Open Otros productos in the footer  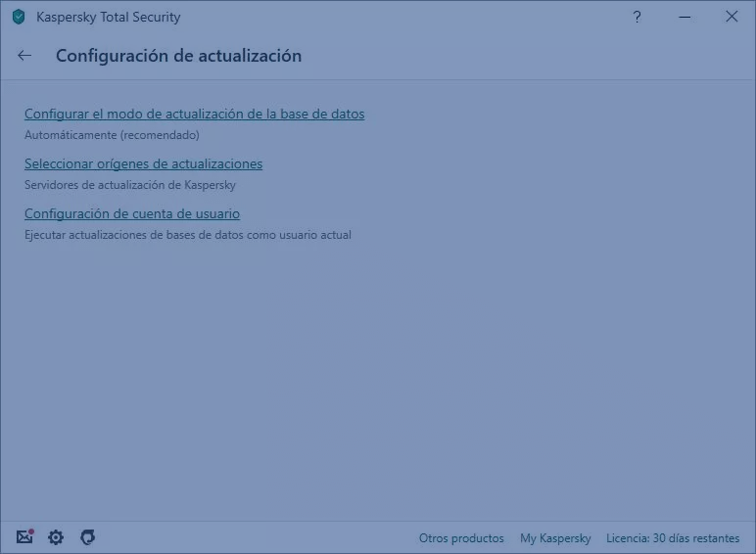tap(461, 538)
